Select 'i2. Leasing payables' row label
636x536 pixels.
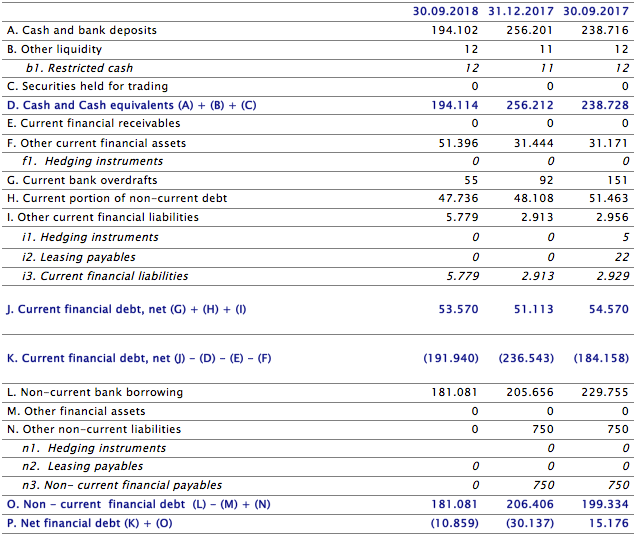pyautogui.click(x=78, y=257)
